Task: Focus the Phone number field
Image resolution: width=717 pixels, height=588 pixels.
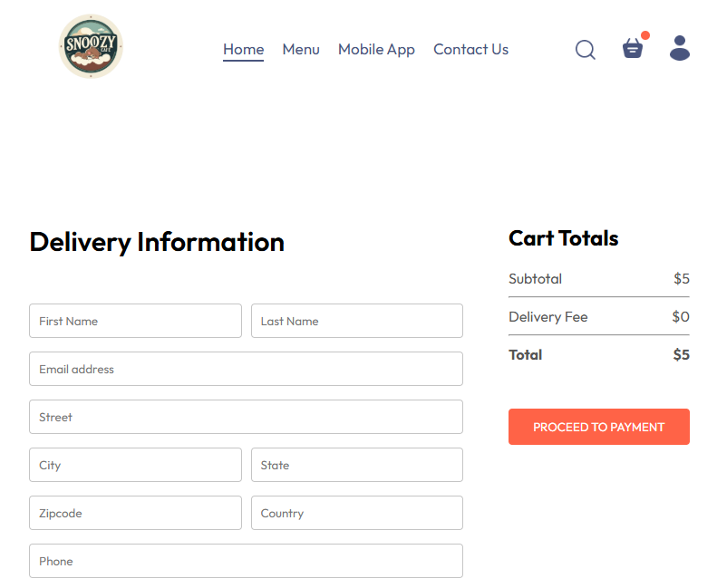Action: pyautogui.click(x=246, y=561)
